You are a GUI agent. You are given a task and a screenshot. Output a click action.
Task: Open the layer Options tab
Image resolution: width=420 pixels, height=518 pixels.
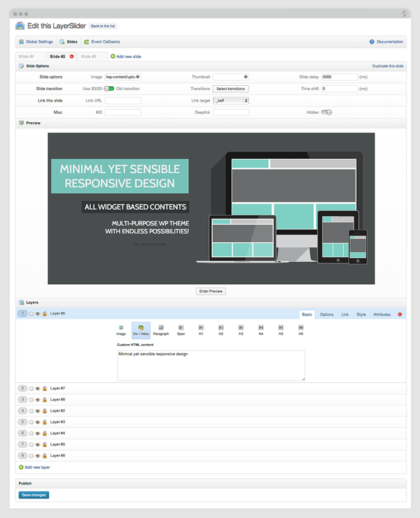click(326, 314)
